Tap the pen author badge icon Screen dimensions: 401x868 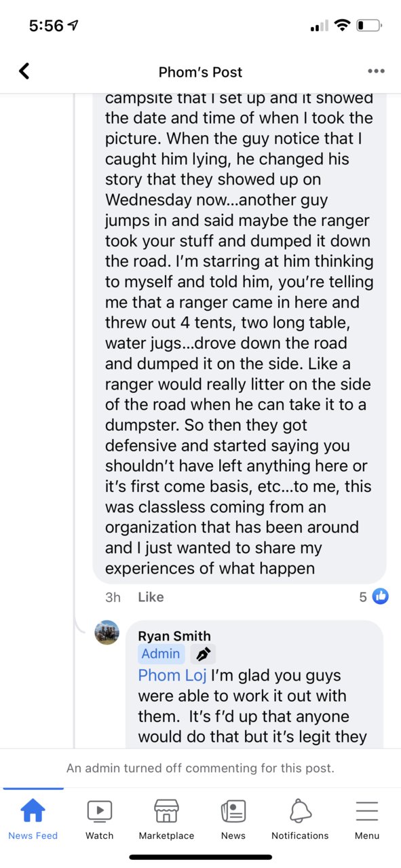(202, 654)
